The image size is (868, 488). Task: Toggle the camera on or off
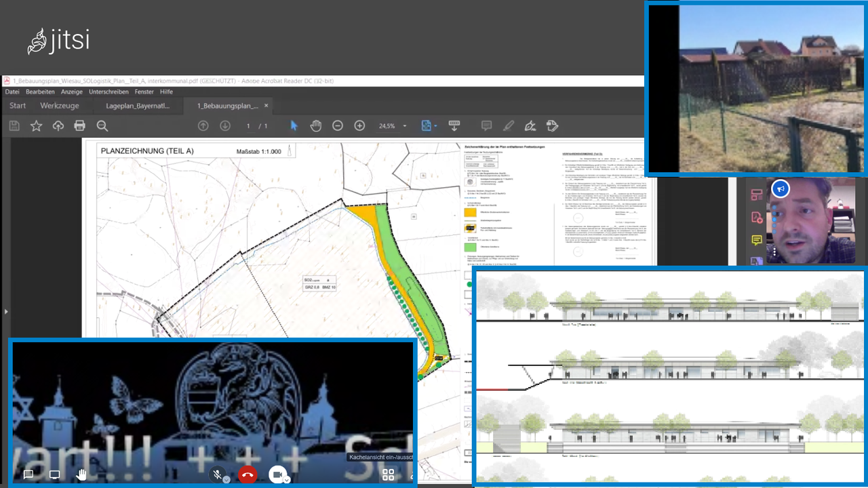pyautogui.click(x=277, y=474)
